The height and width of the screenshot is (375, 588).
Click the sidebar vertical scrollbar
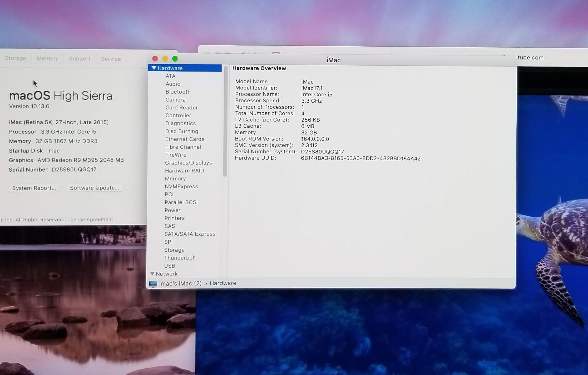(x=225, y=121)
